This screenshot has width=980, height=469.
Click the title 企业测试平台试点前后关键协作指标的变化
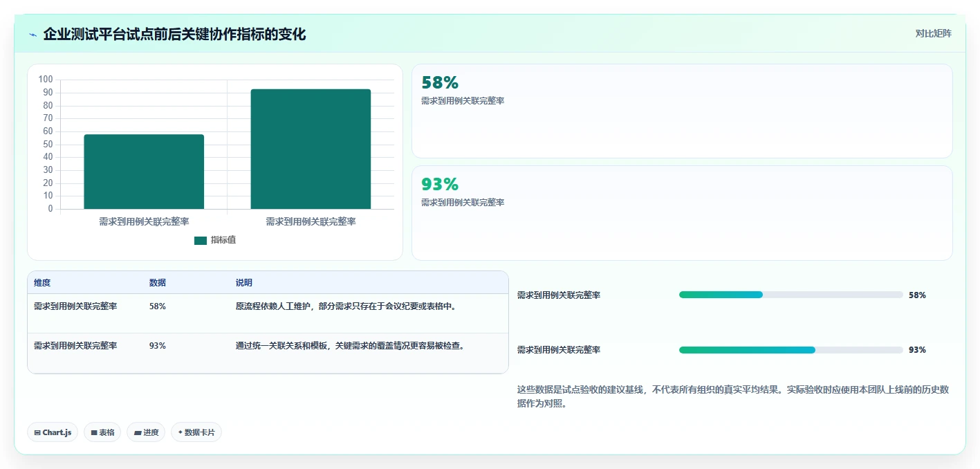tap(174, 35)
